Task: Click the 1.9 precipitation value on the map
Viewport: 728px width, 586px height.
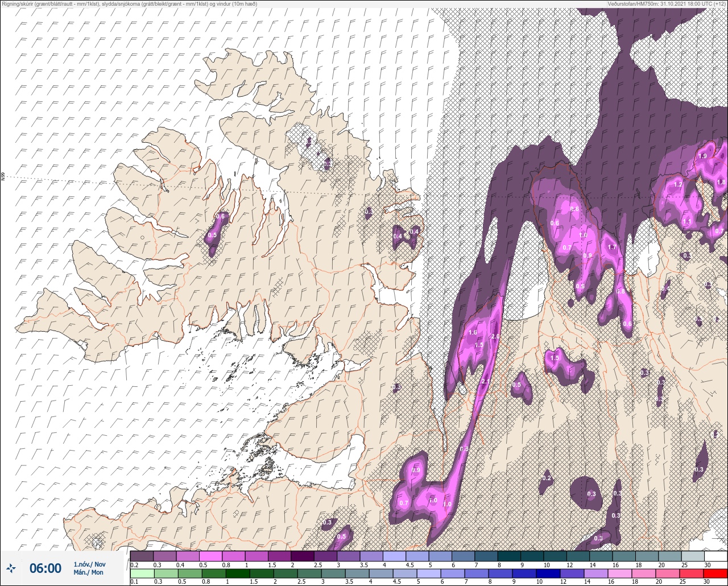Action: (x=702, y=156)
